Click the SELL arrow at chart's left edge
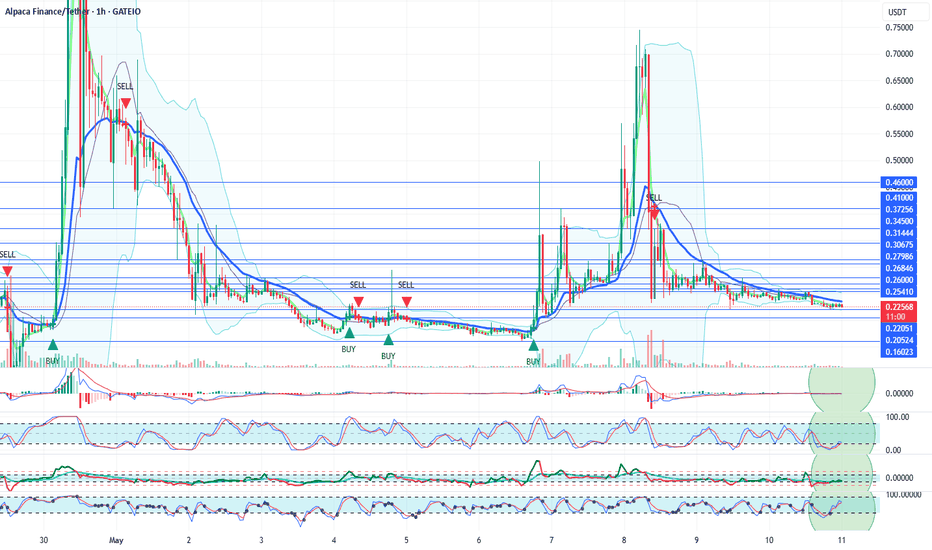Screen dimensions: 932x550 pos(7,271)
